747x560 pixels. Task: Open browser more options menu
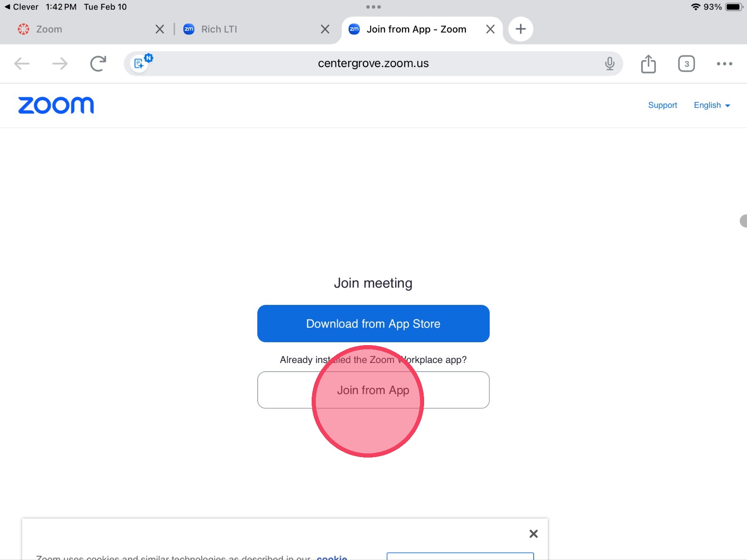click(x=725, y=63)
